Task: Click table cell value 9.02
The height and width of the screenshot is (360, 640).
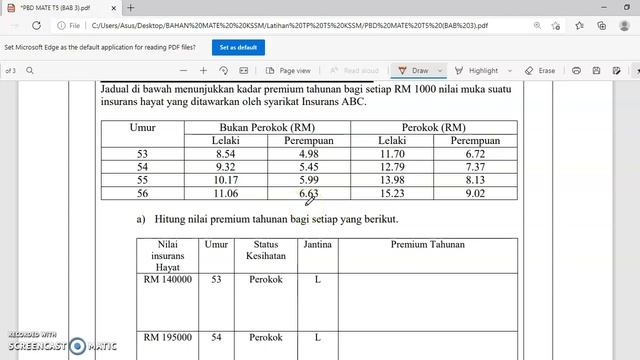Action: 476,193
